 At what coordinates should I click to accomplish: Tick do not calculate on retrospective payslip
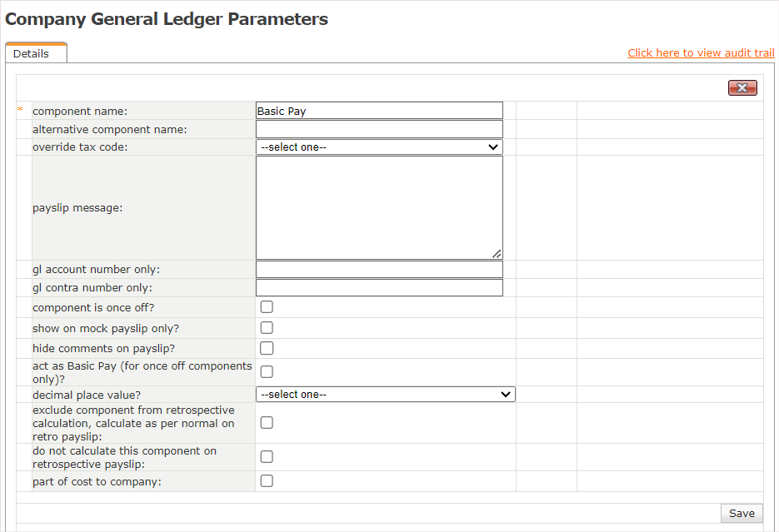tap(267, 456)
